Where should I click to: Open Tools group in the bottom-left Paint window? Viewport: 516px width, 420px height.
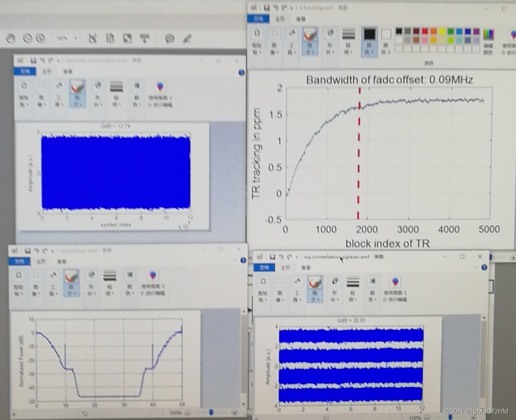point(53,283)
